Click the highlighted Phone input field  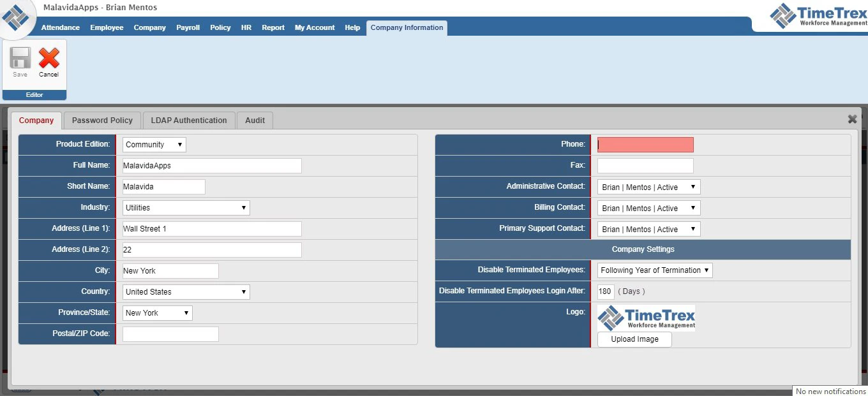[x=645, y=145]
